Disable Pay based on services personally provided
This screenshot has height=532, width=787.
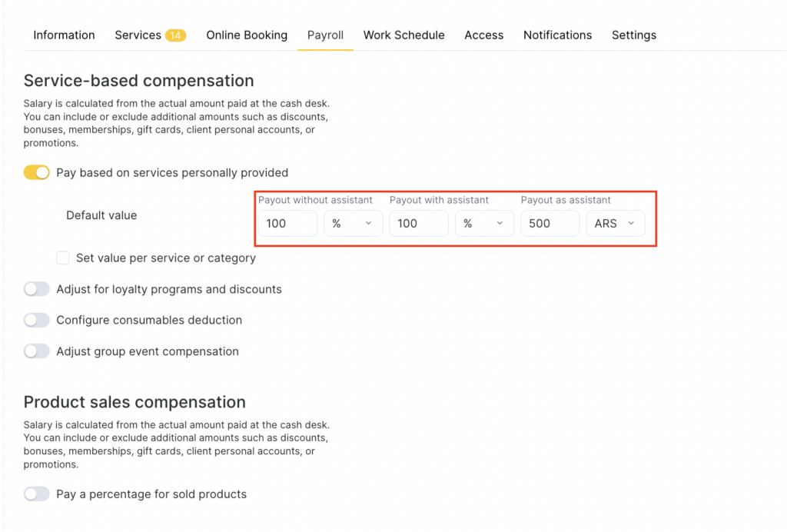point(37,173)
